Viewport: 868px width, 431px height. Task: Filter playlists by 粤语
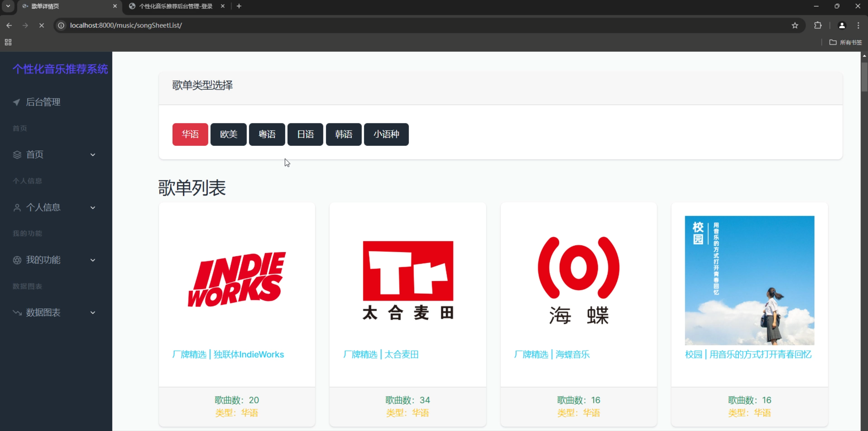click(x=267, y=135)
